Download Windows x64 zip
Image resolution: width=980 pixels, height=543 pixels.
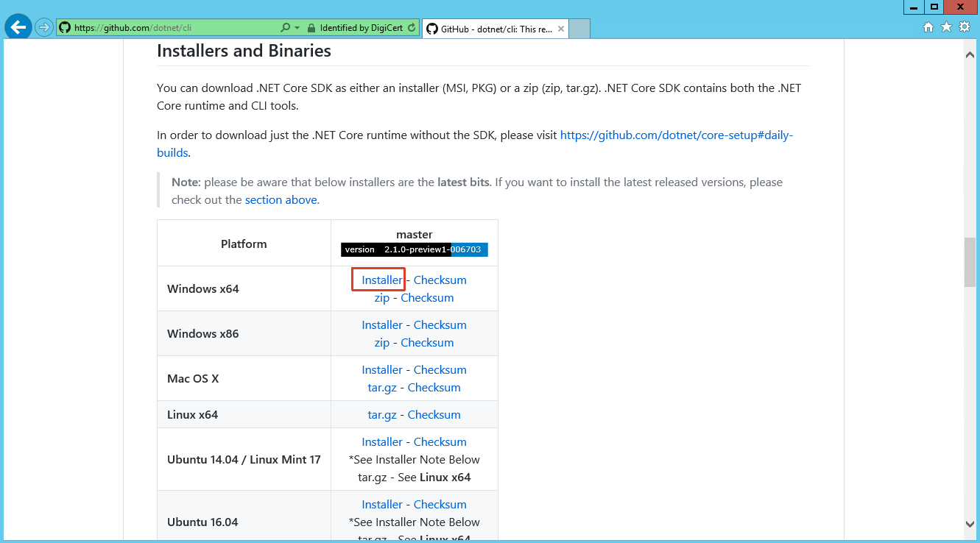coord(382,298)
